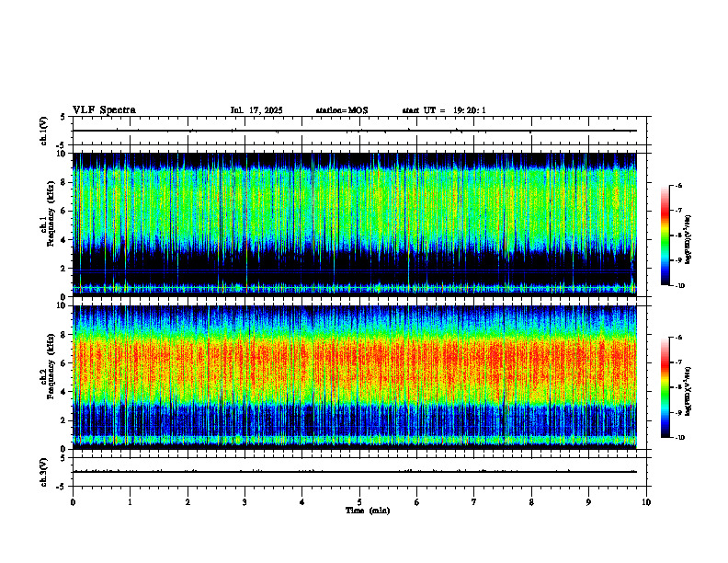Screen dimensions: 728x563
Task: Click time axis tick label '10'
Action: tap(646, 502)
